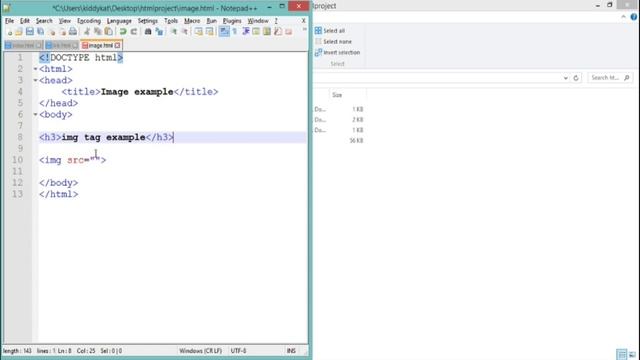Open the Language menu
The width and height of the screenshot is (640, 360).
[x=119, y=21]
